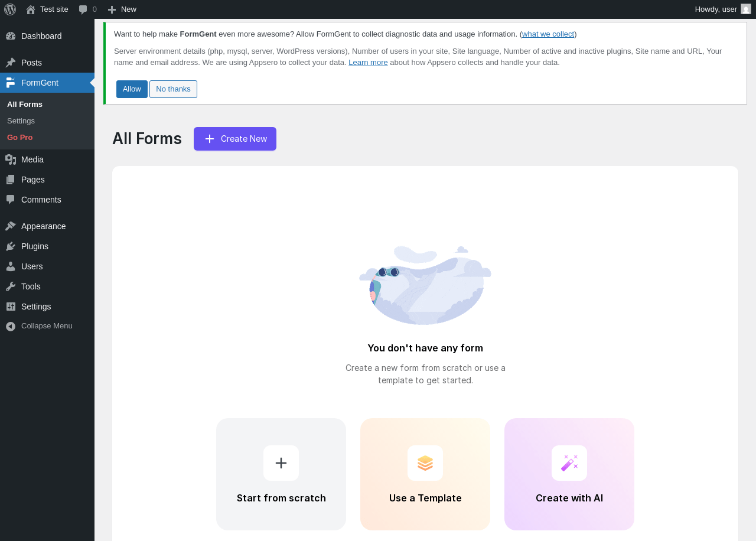The image size is (756, 541).
Task: Open the user avatar in admin bar
Action: pyautogui.click(x=746, y=9)
